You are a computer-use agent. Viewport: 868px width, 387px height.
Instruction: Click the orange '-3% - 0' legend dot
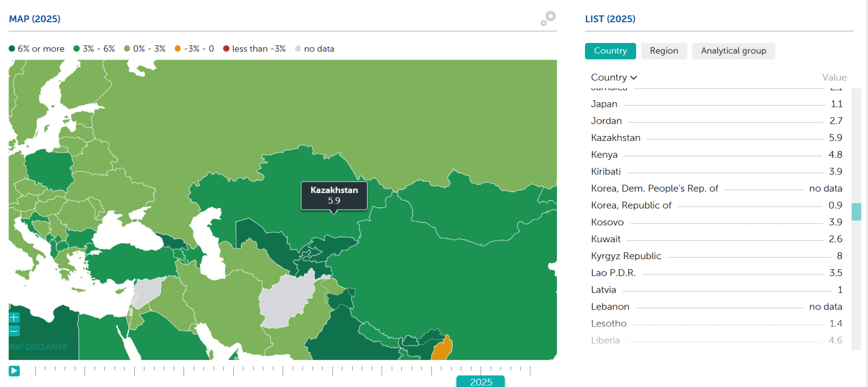[178, 49]
